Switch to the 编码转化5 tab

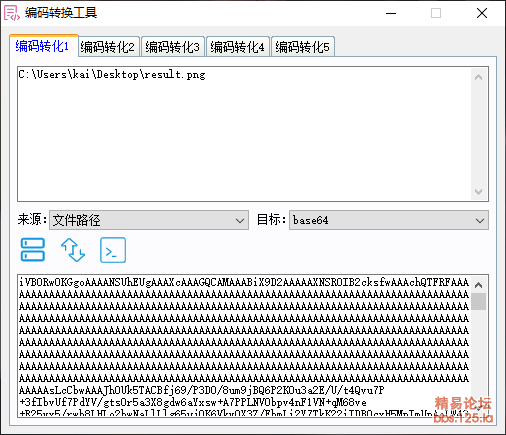pyautogui.click(x=302, y=47)
